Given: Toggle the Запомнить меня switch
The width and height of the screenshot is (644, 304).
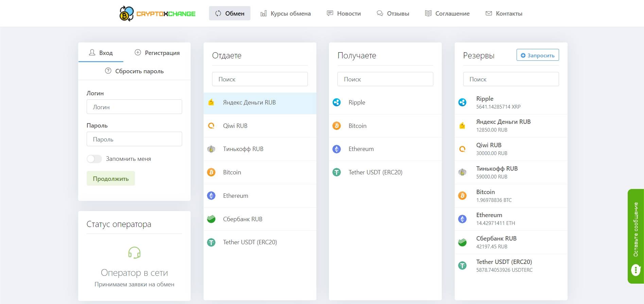Looking at the screenshot, I should point(94,159).
